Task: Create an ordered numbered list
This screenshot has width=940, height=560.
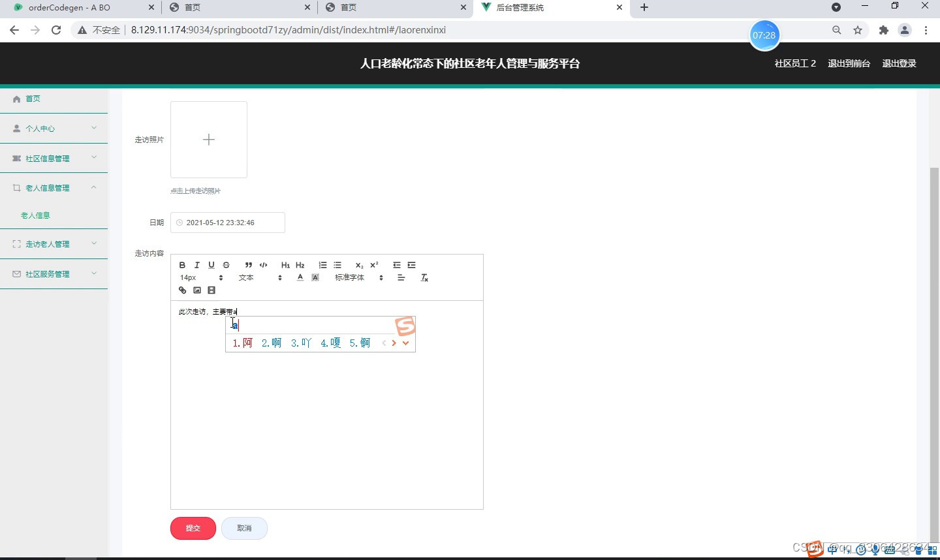Action: click(x=322, y=265)
